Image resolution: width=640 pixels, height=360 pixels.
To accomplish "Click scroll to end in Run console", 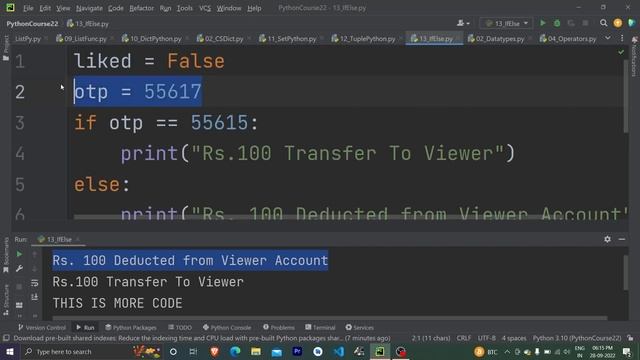I will (35, 297).
